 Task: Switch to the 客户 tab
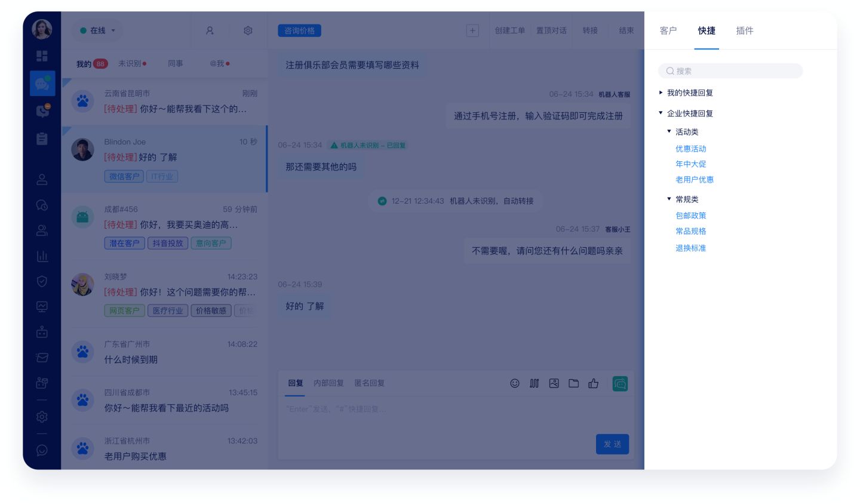(668, 31)
